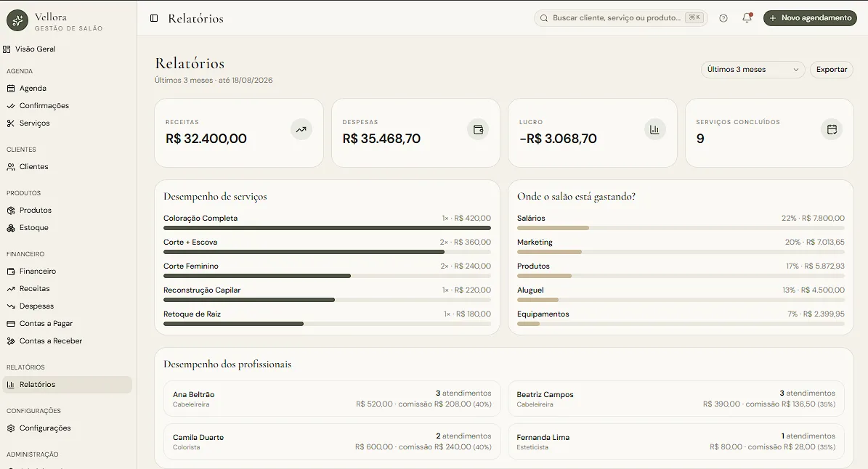Click the Novo agendamento button
Viewport: 868px width, 469px height.
pos(810,18)
